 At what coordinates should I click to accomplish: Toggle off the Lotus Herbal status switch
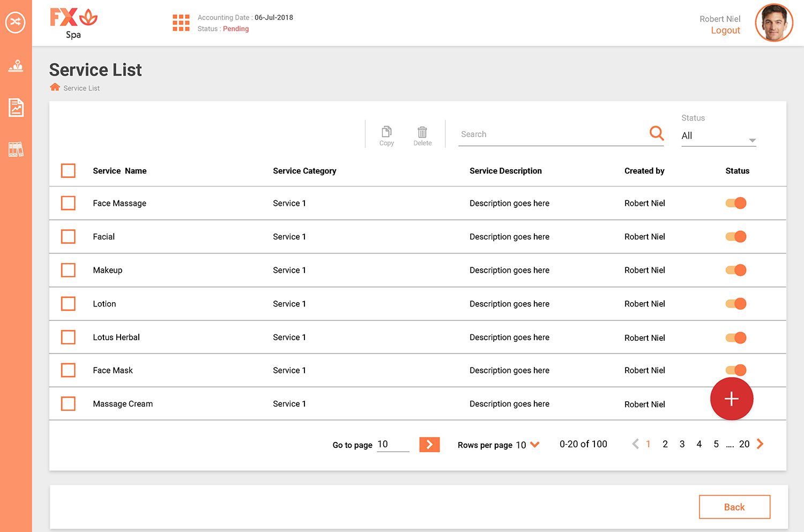click(735, 338)
